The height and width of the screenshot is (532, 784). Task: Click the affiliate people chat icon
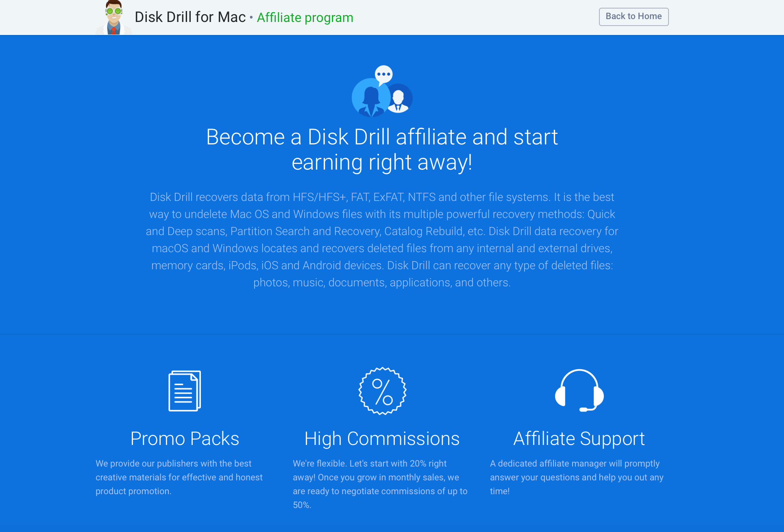point(382,91)
